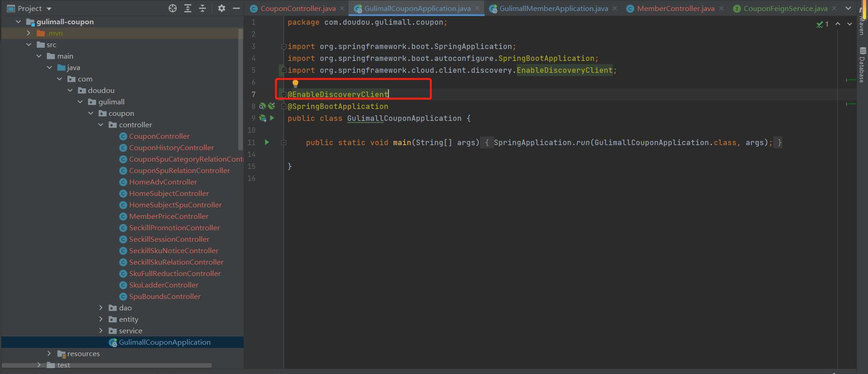The width and height of the screenshot is (868, 374).
Task: Select HomeSubjectSpuController class
Action: (175, 205)
